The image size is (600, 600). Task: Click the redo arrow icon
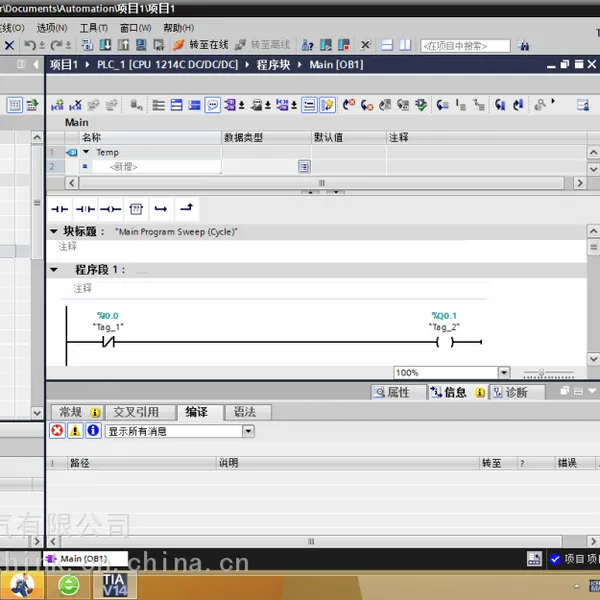point(56,45)
